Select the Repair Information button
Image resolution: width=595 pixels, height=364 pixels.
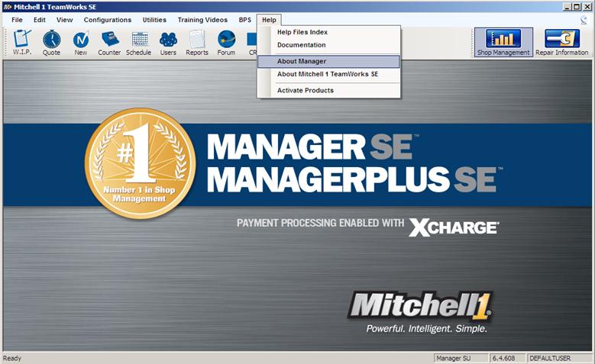[561, 42]
